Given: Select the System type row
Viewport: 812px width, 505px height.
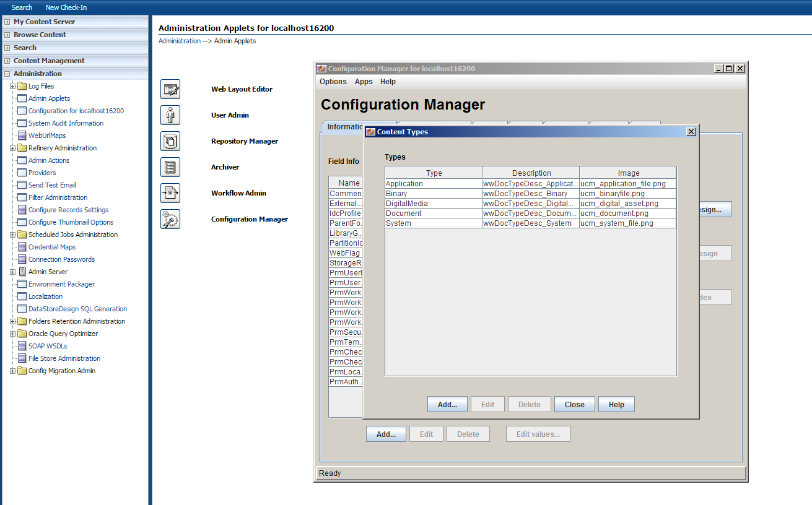Looking at the screenshot, I should 530,223.
